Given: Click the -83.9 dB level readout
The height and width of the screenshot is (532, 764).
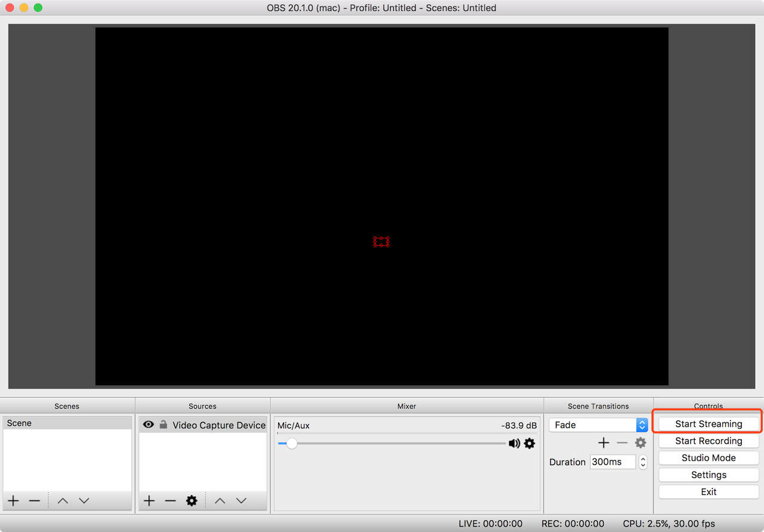Looking at the screenshot, I should tap(519, 426).
